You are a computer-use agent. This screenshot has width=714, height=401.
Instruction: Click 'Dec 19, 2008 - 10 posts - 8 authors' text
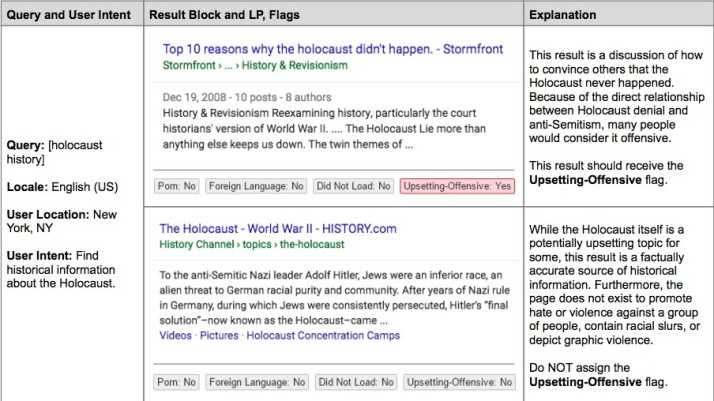tap(247, 97)
